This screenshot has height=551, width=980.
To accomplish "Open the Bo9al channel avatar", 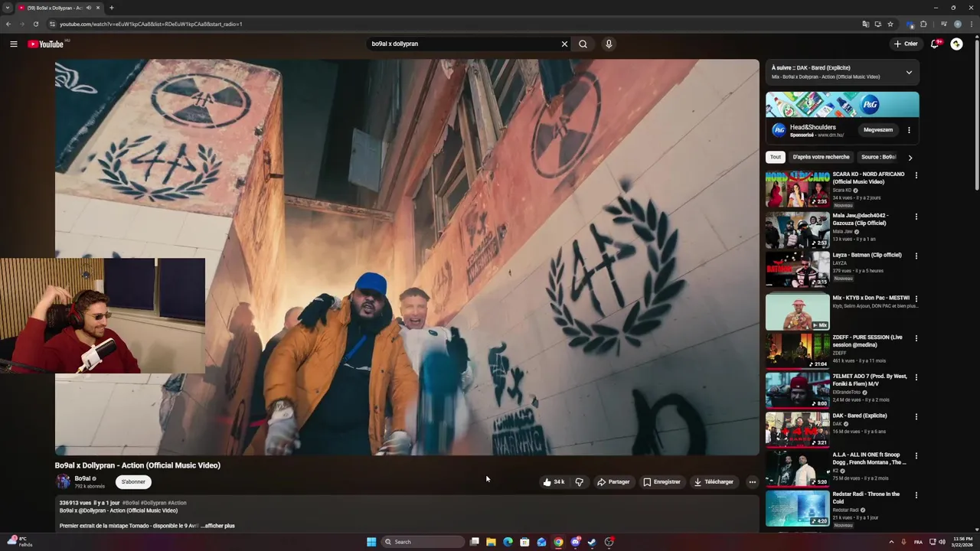I will coord(63,481).
